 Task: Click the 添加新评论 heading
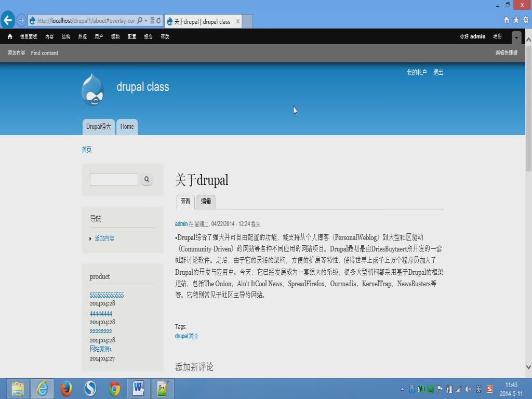click(x=194, y=367)
